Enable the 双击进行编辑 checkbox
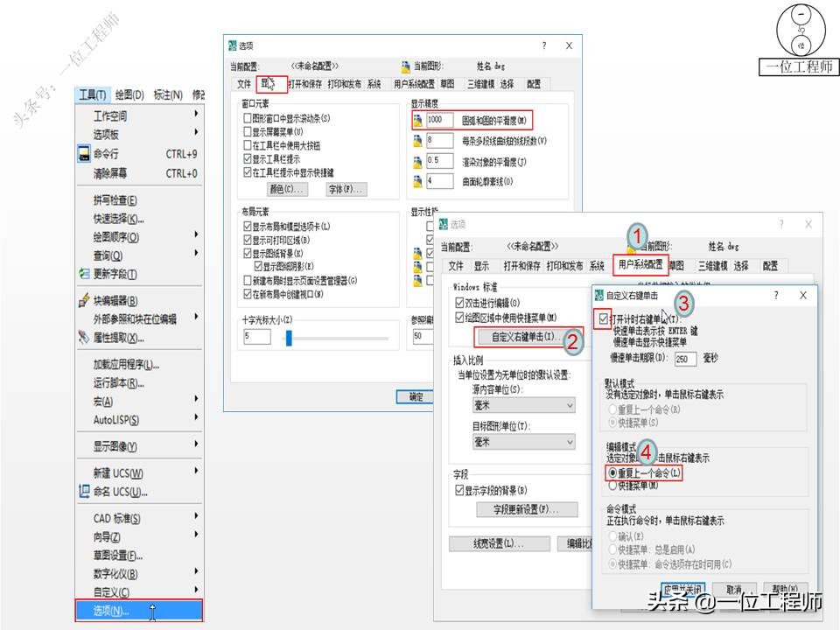Screen dimensions: 840x630 458,302
